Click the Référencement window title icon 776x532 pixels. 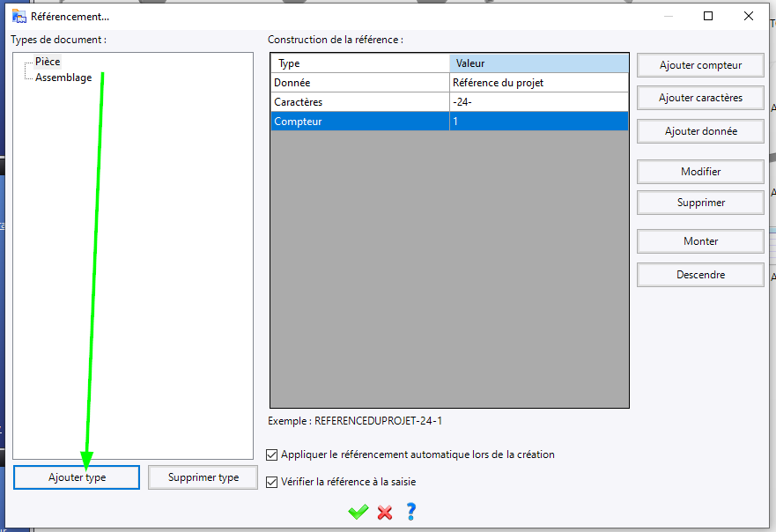[19, 17]
